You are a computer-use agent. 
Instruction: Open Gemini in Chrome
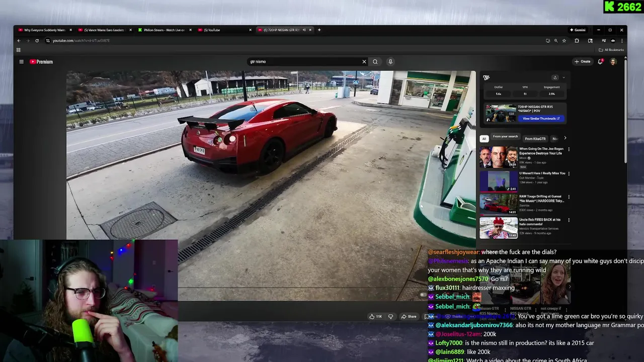578,30
